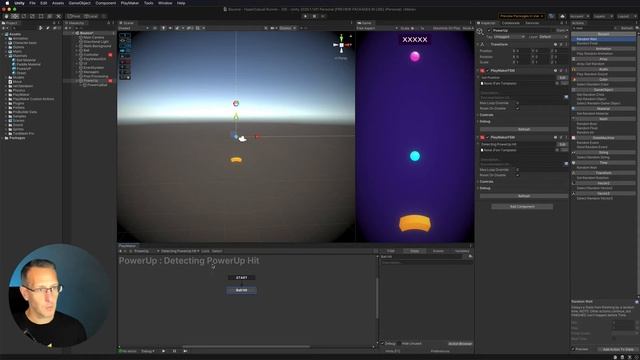The height and width of the screenshot is (360, 640).
Task: Select Post Processing in Hierarchy
Action: click(96, 76)
